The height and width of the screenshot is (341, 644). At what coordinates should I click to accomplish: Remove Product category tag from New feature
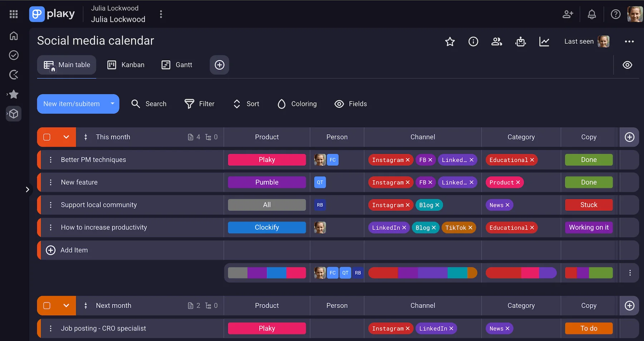point(518,183)
